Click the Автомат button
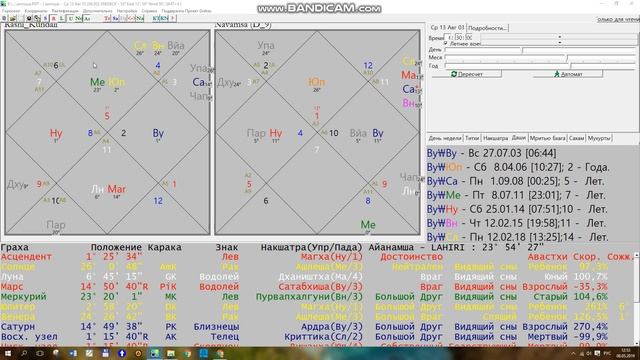640x360 pixels. click(x=568, y=74)
